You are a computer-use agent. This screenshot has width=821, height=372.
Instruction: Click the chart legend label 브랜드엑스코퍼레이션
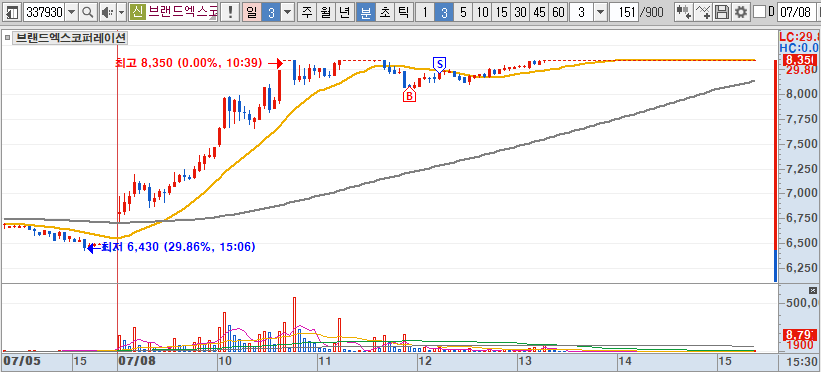71,38
